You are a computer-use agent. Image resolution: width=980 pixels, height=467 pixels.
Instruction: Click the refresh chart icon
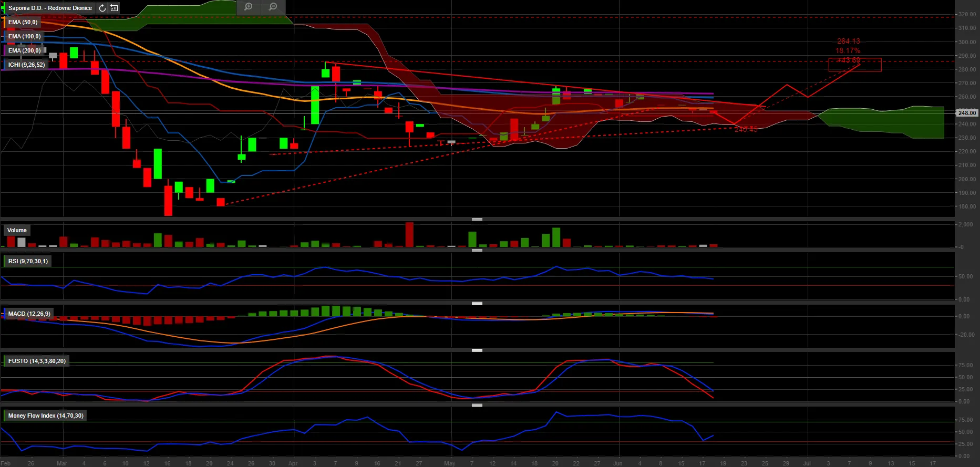pos(102,8)
